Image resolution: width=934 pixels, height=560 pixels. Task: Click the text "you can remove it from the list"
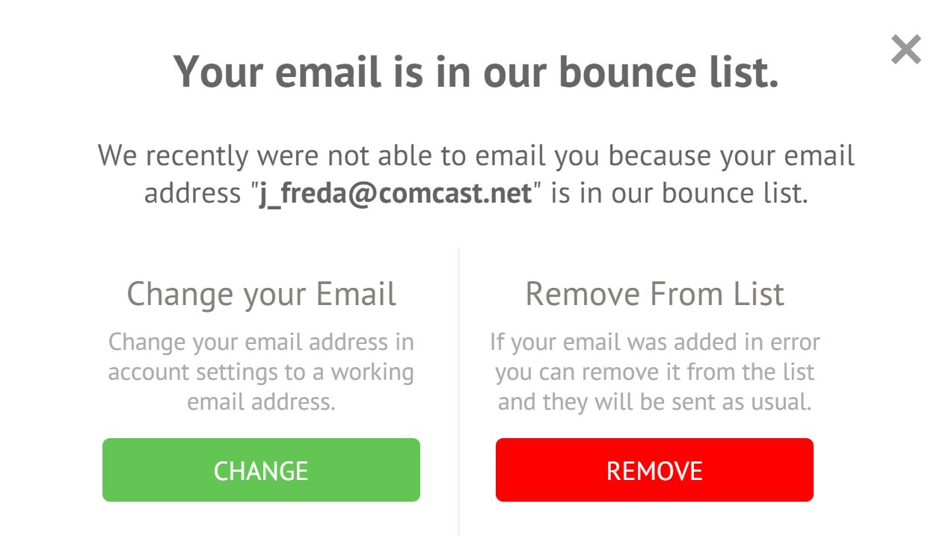click(x=654, y=372)
